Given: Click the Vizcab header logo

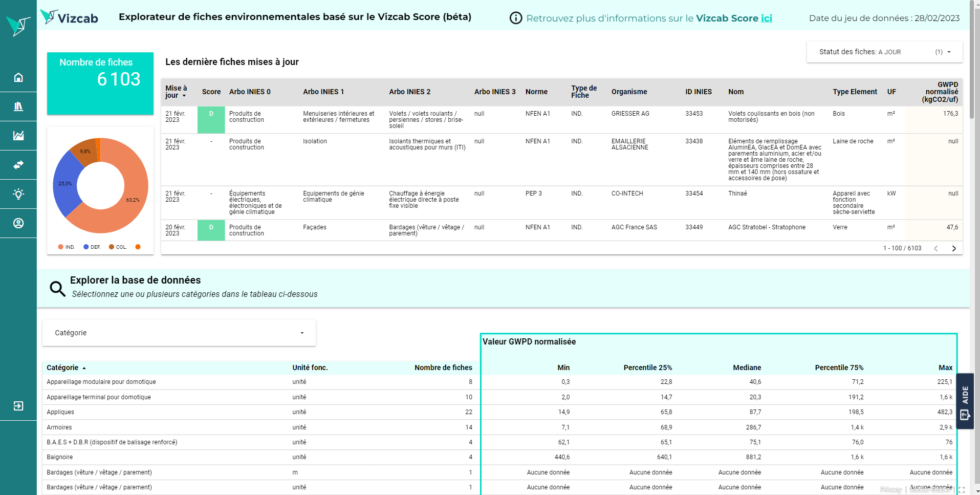Looking at the screenshot, I should tap(69, 17).
